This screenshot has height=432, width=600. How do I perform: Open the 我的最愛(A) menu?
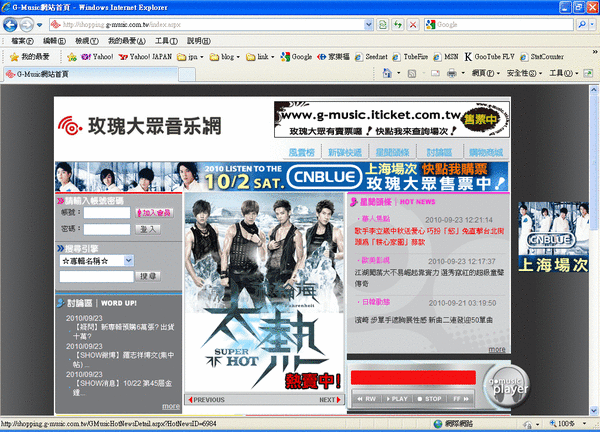tap(127, 41)
